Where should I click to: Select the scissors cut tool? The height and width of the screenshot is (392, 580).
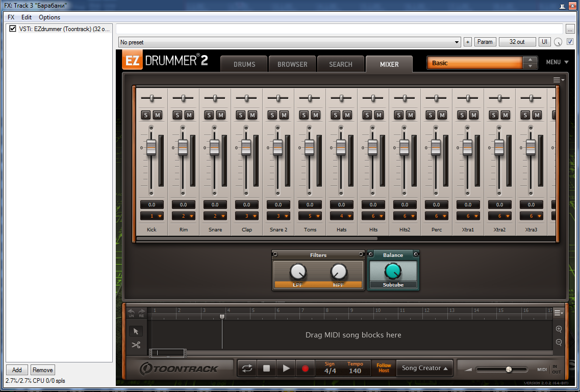136,345
